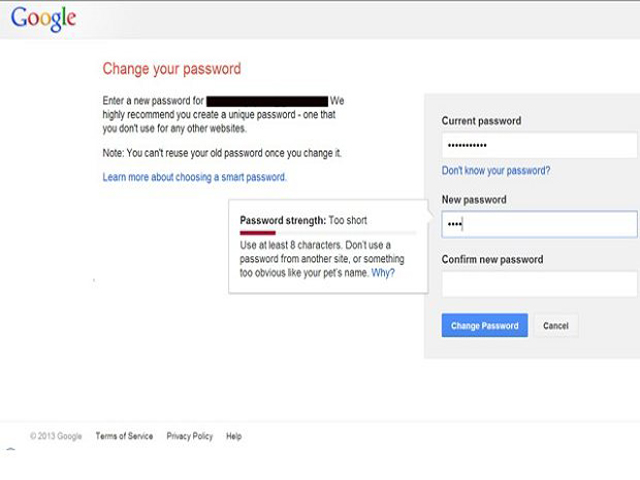Click the red password strength meter bar
Viewport: 640px width, 480px height.
[x=258, y=232]
